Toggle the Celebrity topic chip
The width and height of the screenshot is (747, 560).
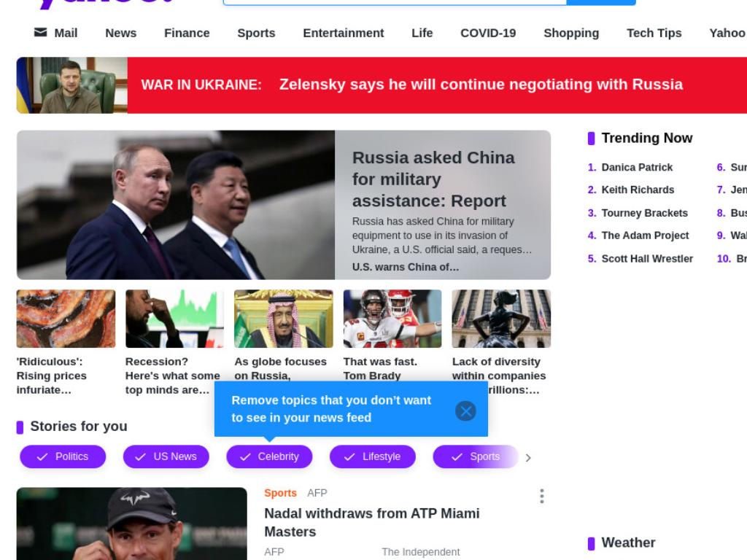point(269,456)
